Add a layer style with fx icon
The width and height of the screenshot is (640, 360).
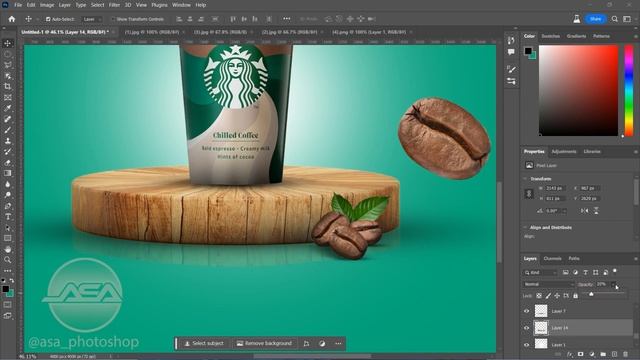click(x=570, y=354)
